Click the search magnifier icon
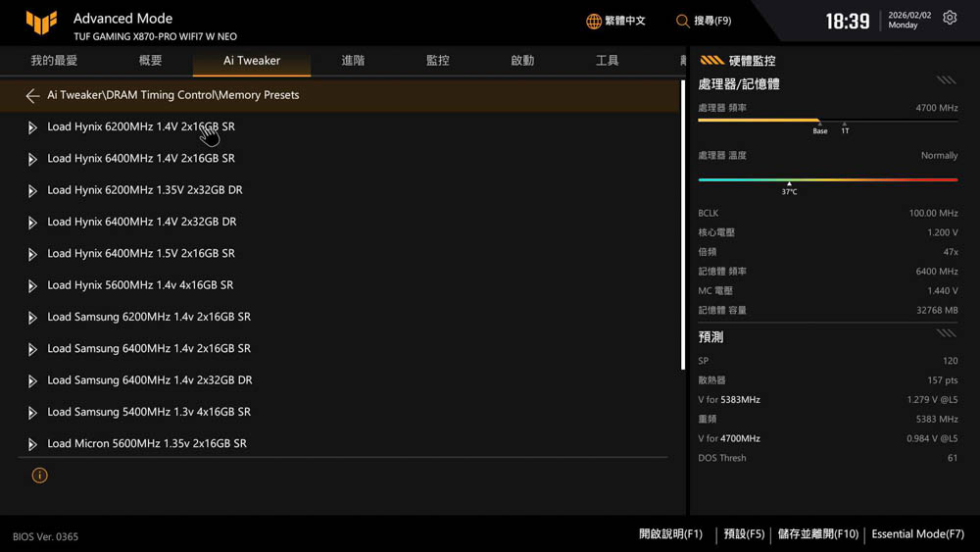This screenshot has height=552, width=980. click(682, 21)
